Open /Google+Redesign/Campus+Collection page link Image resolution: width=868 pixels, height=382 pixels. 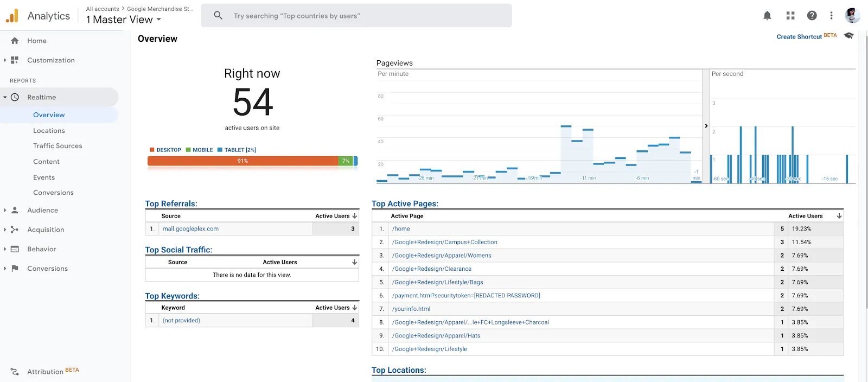coord(444,242)
